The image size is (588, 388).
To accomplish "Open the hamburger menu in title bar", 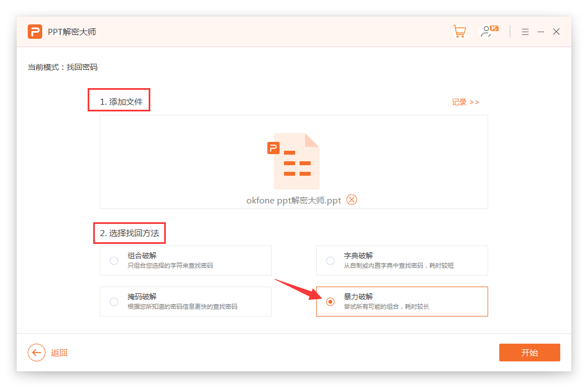I will pyautogui.click(x=525, y=32).
